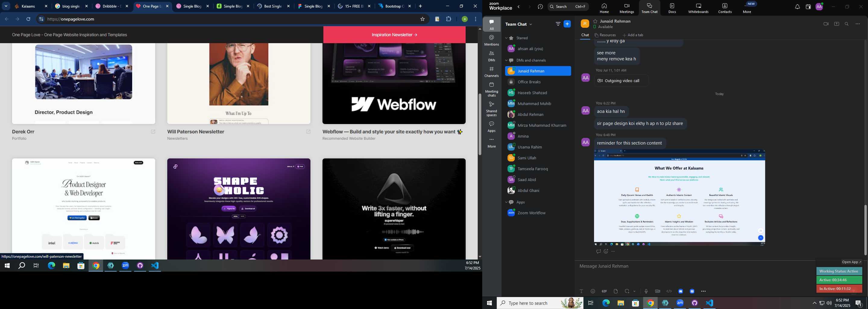The width and height of the screenshot is (868, 309).
Task: Open more options in chat header
Action: pyautogui.click(x=857, y=24)
